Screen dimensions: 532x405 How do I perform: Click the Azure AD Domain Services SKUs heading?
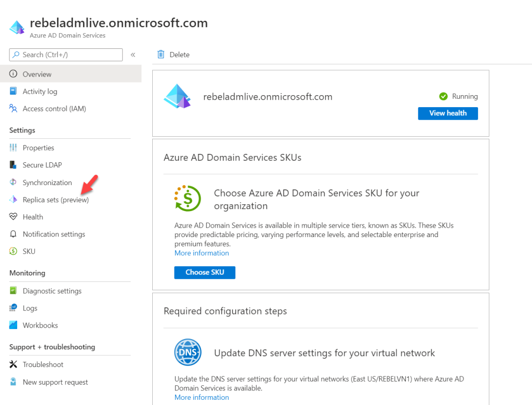pos(232,158)
